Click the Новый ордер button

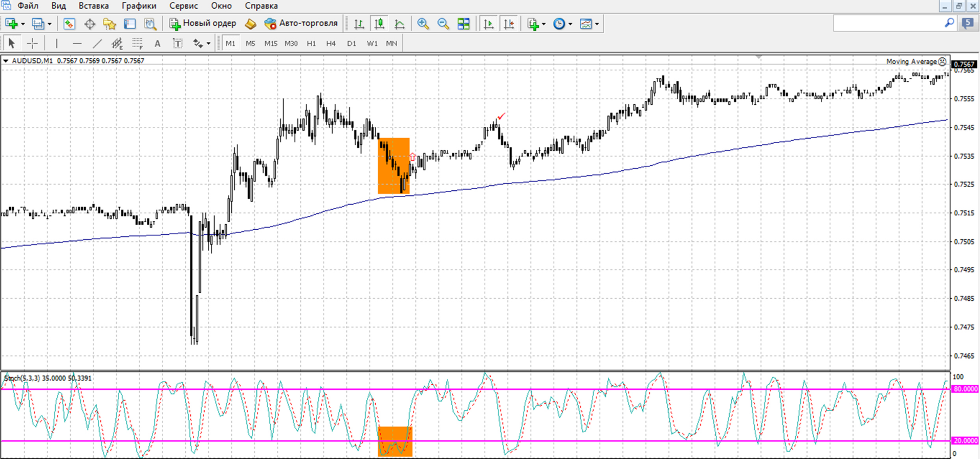pyautogui.click(x=203, y=24)
